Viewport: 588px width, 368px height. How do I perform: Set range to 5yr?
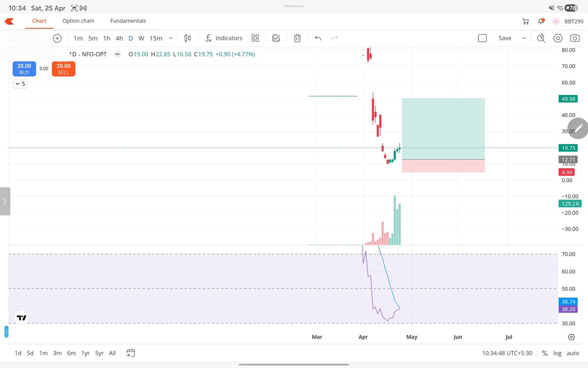pos(99,353)
